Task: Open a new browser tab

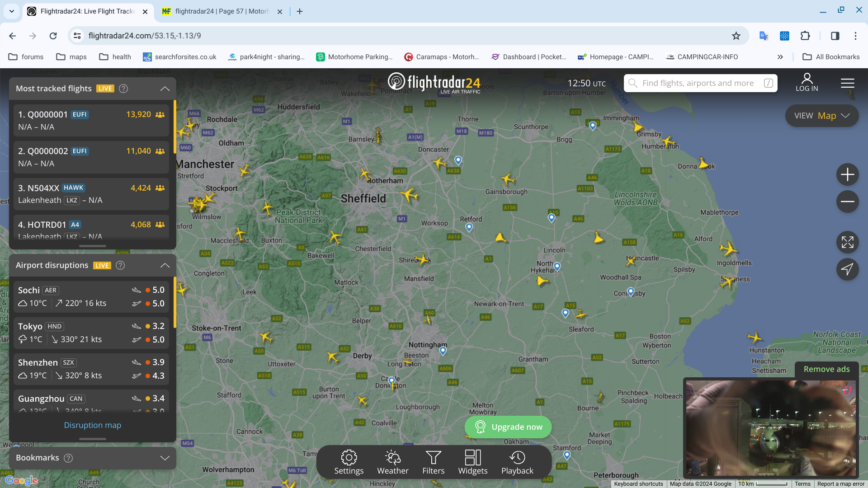Action: click(x=300, y=11)
